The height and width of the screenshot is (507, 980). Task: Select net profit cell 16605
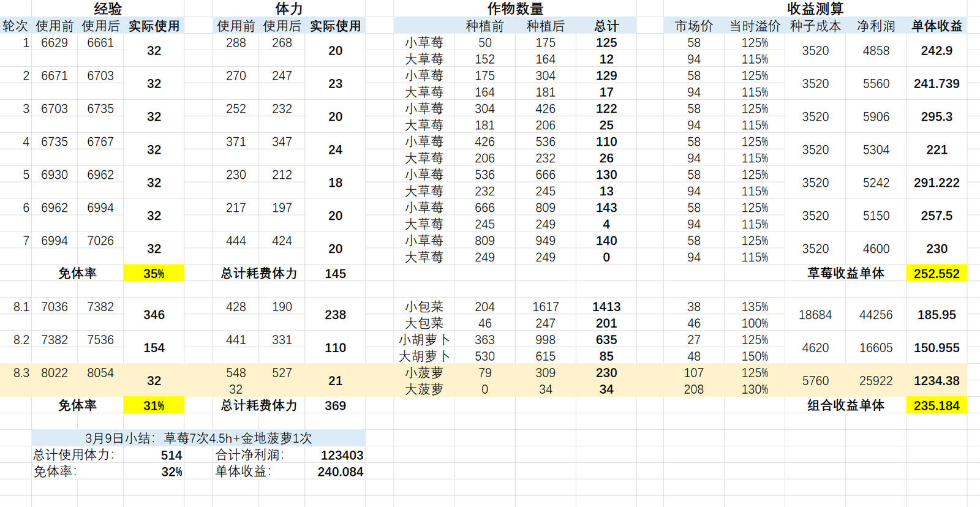(876, 347)
